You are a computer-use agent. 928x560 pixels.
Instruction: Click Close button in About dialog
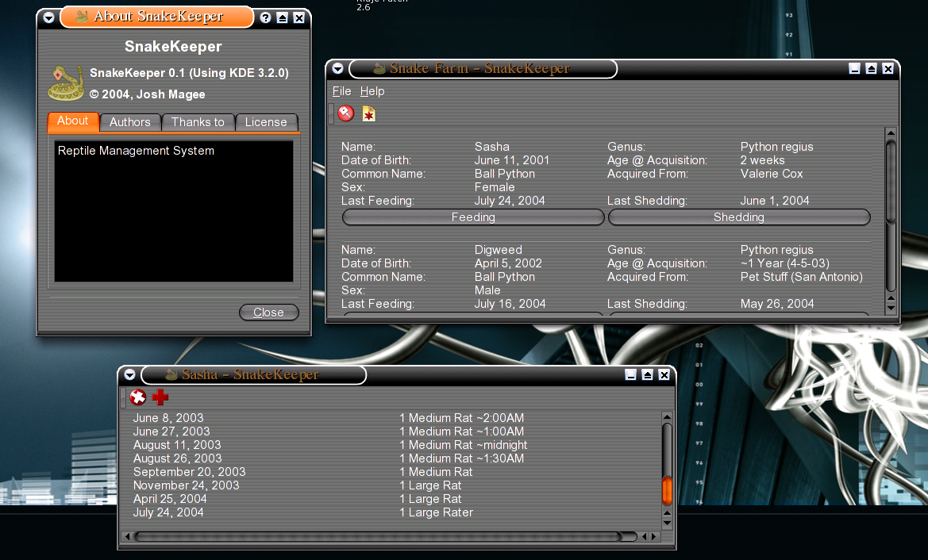point(268,313)
